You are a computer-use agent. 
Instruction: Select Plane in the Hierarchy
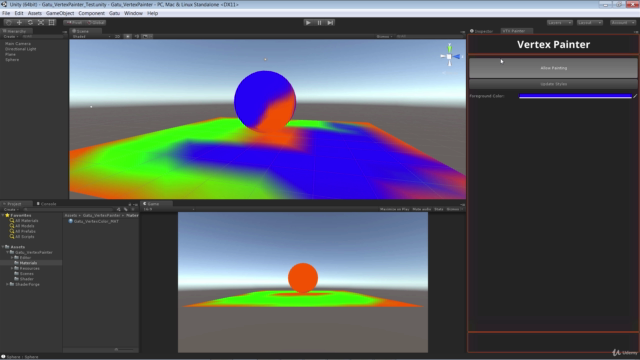(x=10, y=54)
